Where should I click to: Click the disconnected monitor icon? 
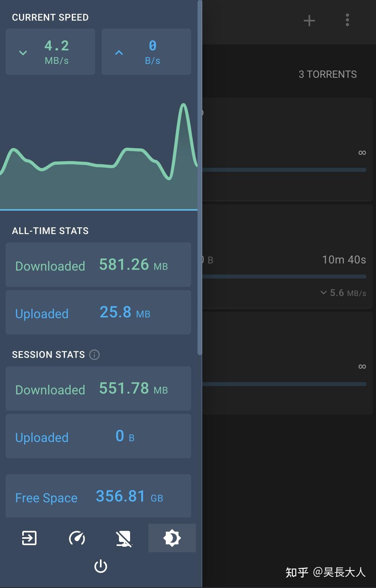point(124,538)
